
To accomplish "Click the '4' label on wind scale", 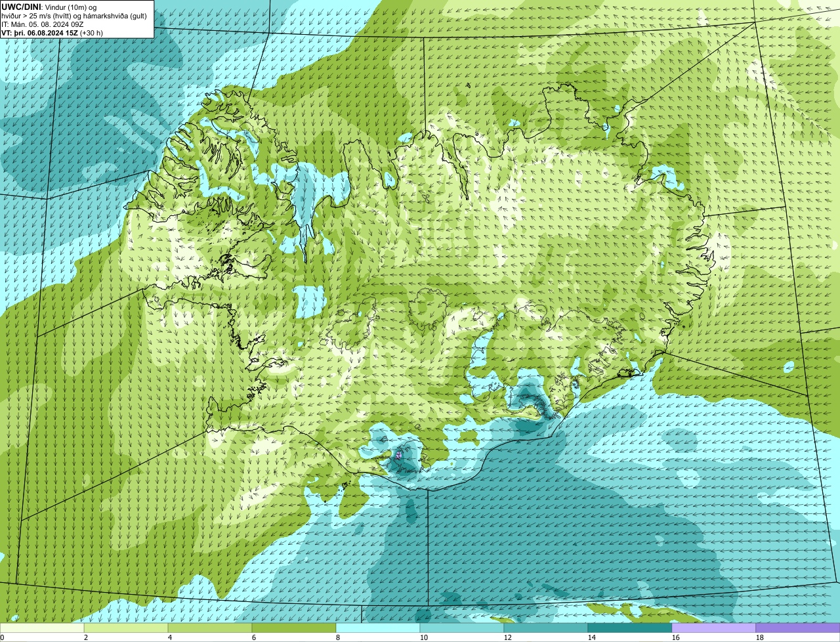I will 170,637.
